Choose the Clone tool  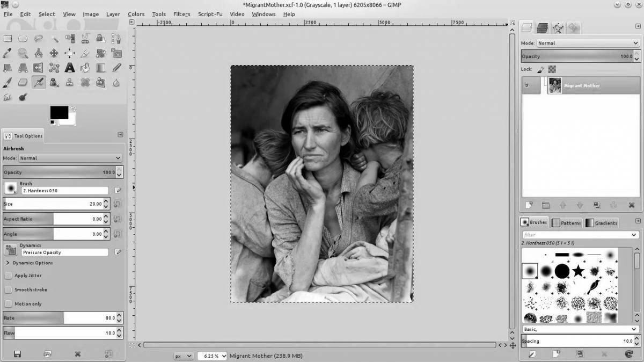[69, 83]
